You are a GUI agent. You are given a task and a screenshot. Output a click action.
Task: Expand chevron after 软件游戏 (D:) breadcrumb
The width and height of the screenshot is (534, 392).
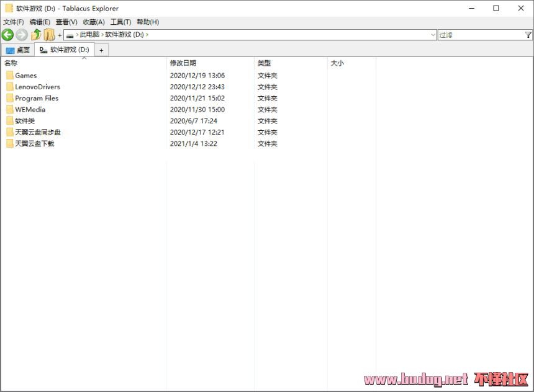(x=147, y=35)
